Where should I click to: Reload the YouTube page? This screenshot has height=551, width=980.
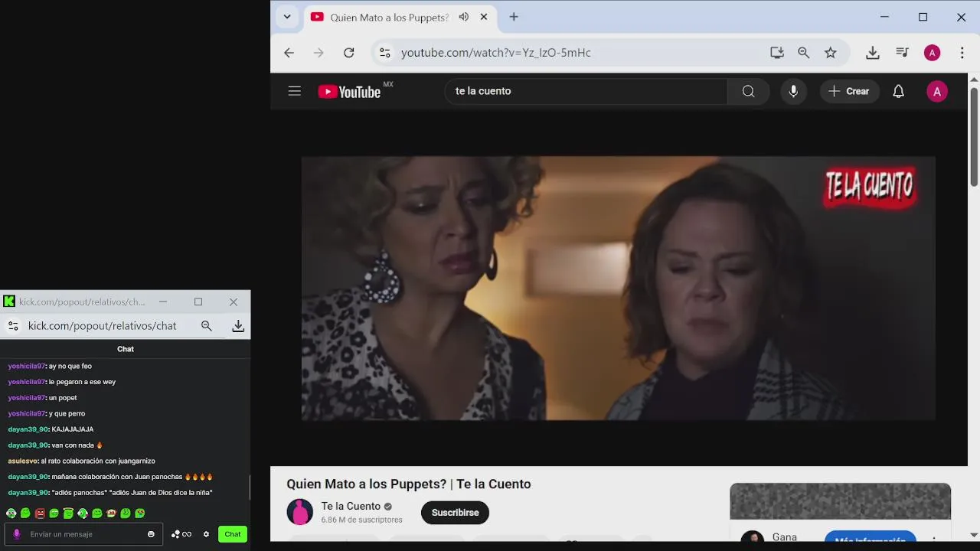pos(349,53)
